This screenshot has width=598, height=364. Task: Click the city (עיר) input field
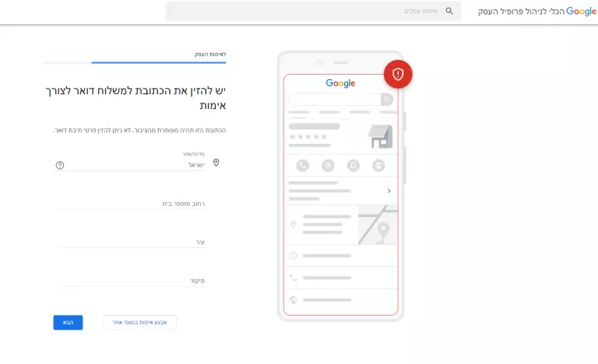132,242
